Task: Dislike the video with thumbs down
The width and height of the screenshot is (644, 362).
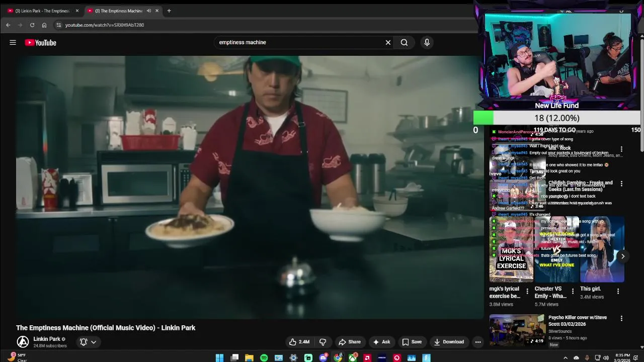Action: pos(323,342)
